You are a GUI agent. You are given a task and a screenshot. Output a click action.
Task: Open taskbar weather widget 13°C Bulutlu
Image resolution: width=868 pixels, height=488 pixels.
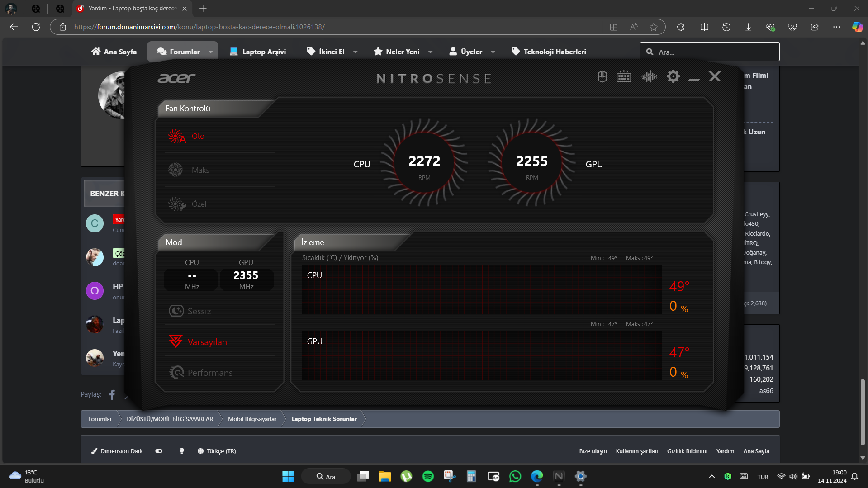coord(27,476)
